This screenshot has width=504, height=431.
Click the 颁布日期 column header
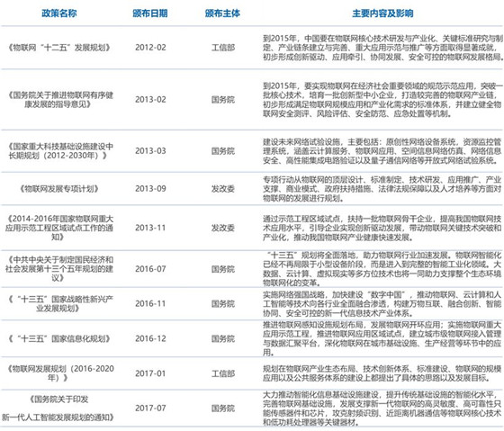(x=150, y=13)
